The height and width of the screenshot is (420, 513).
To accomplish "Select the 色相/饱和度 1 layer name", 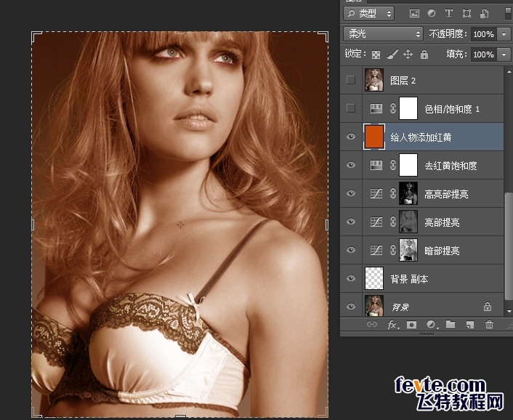I will [452, 109].
